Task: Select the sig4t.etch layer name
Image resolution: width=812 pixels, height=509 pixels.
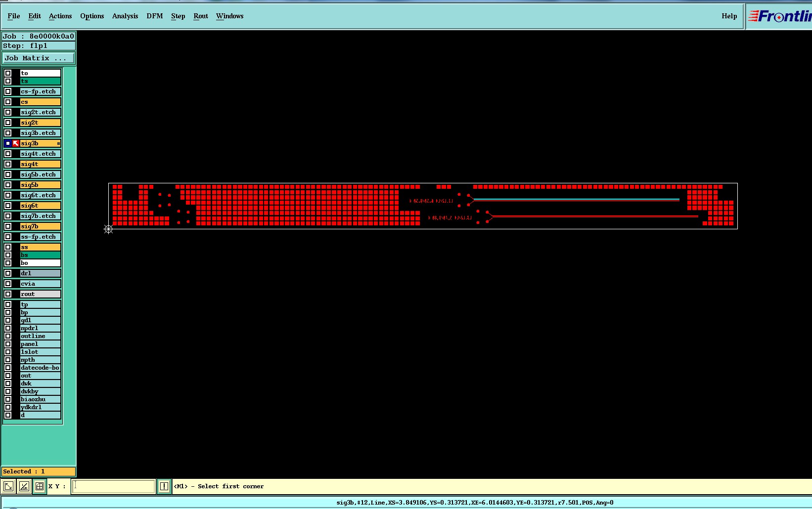Action: point(41,154)
